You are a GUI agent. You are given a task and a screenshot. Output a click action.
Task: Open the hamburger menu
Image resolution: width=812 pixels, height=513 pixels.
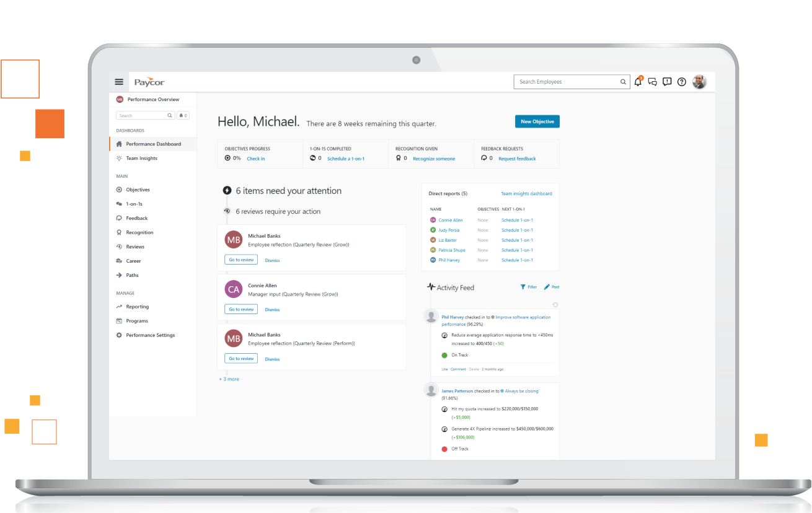pos(119,82)
